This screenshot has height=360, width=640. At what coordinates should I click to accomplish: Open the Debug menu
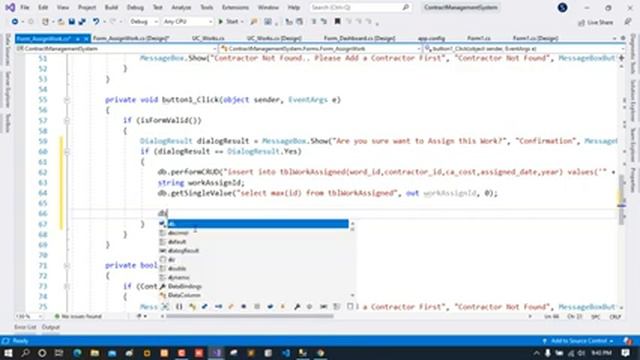click(135, 7)
